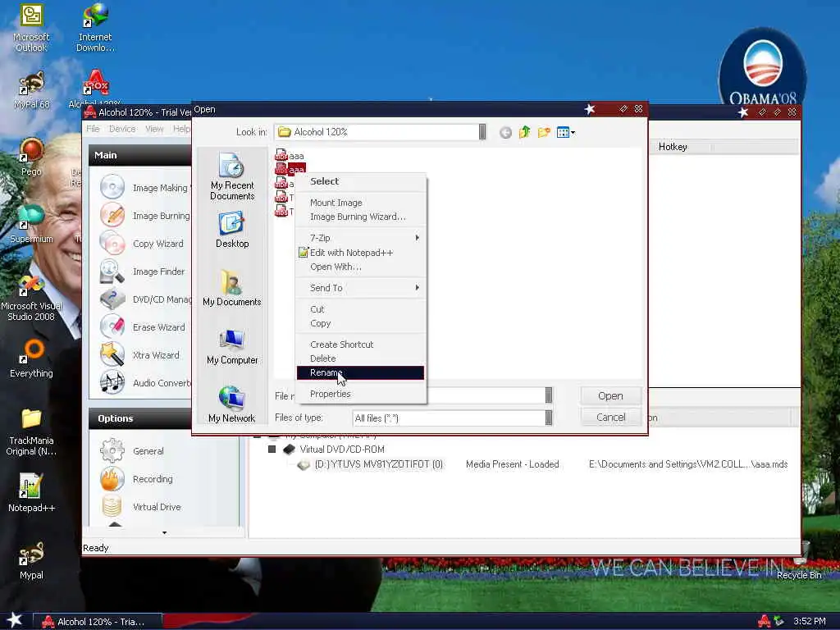Screen dimensions: 840x630
Task: Click the Back navigation arrow icon
Action: [505, 132]
